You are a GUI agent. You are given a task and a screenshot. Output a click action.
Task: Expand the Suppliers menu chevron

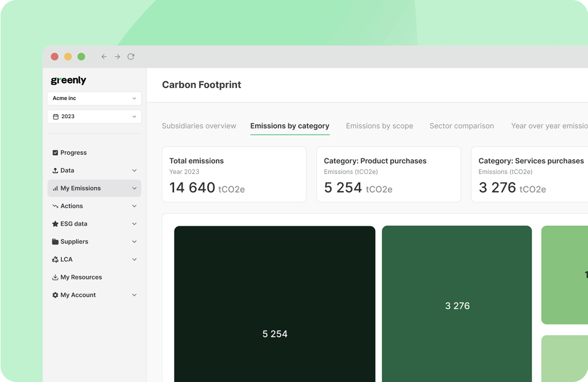point(134,242)
